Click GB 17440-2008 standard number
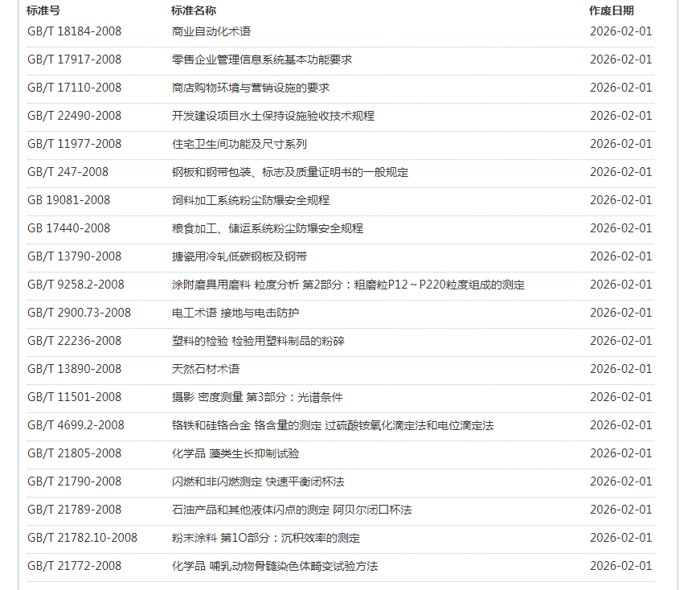This screenshot has width=700, height=590. click(68, 228)
